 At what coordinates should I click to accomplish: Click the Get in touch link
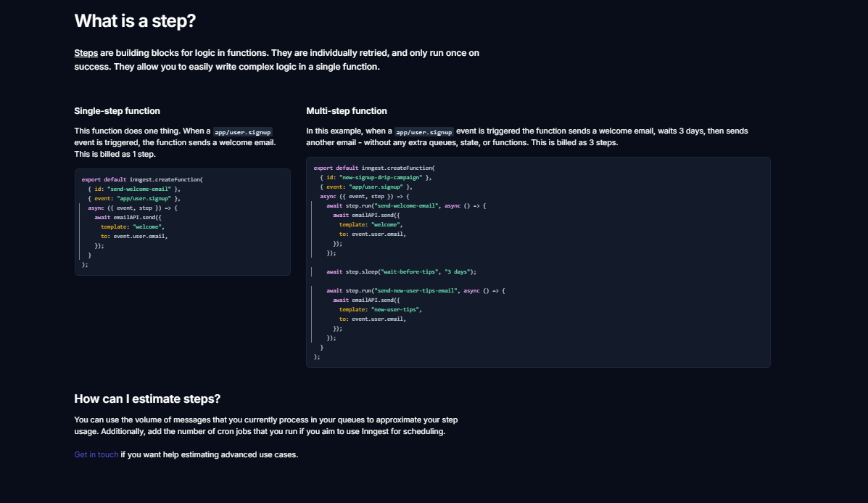coord(96,455)
